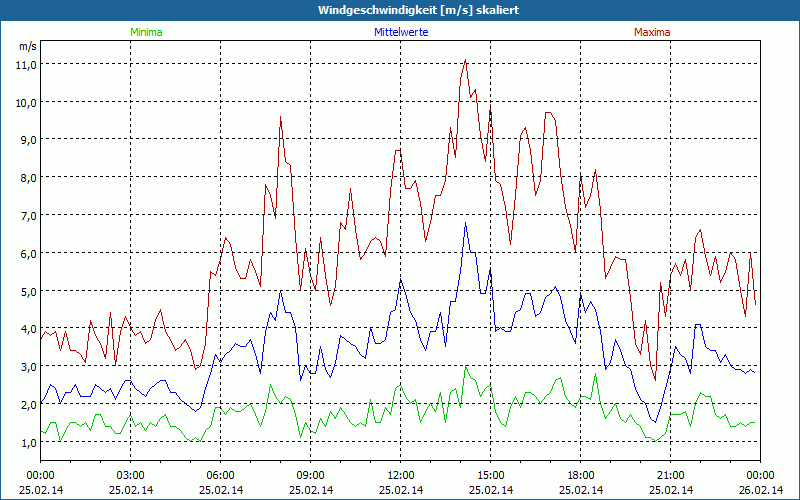Click the 15:00 time label

491,475
